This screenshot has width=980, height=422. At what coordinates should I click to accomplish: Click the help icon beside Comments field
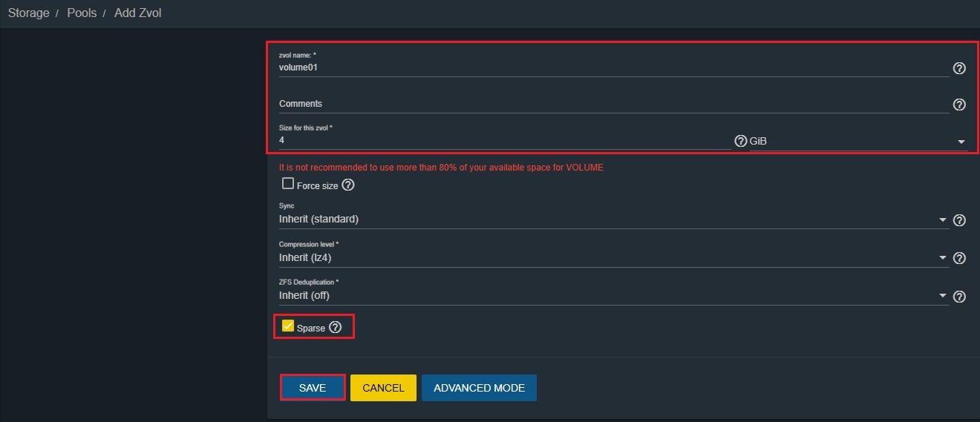(959, 105)
